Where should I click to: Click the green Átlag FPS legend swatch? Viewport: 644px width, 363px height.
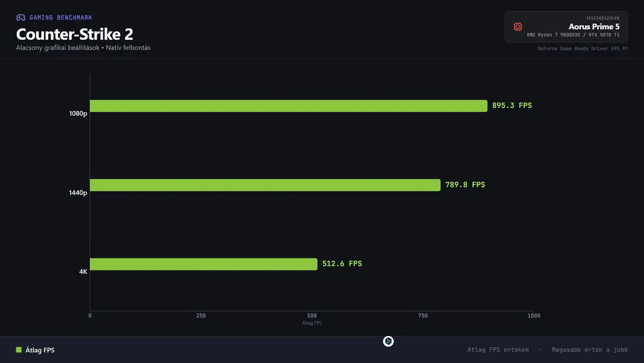tap(19, 350)
